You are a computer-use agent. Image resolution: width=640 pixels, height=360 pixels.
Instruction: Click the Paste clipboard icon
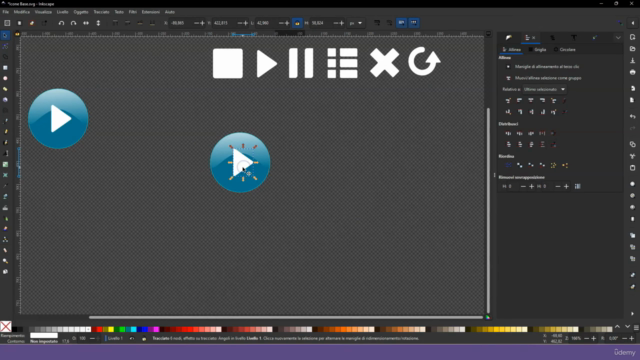point(633,168)
